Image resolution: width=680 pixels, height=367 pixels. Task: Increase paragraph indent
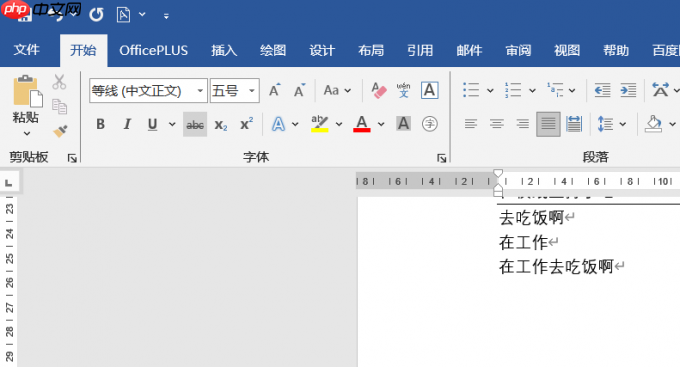point(628,90)
